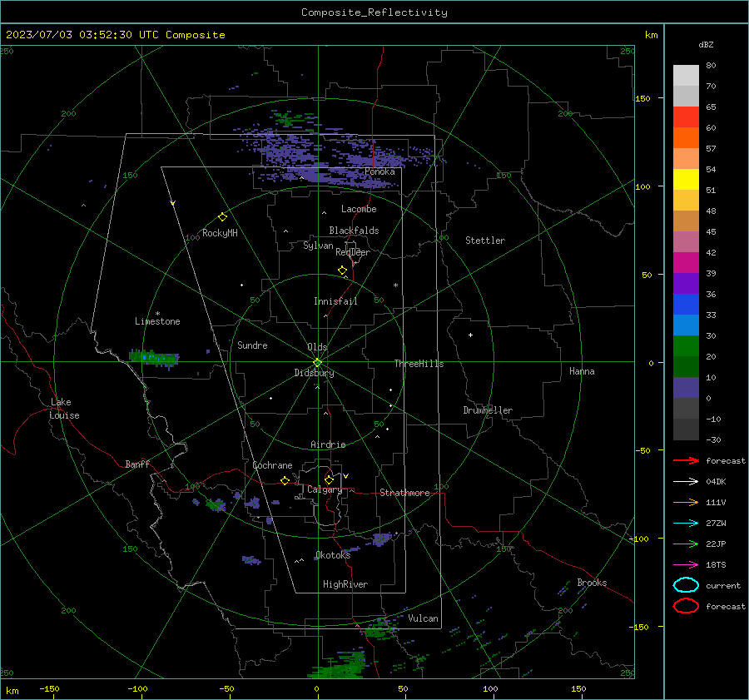This screenshot has width=749, height=700.
Task: Click the Drumheller town label
Action: [488, 410]
